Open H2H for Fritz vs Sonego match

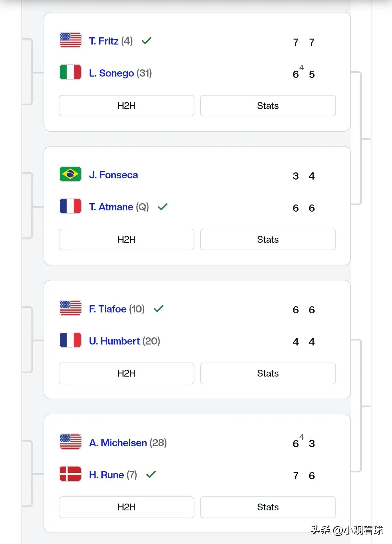pyautogui.click(x=127, y=106)
